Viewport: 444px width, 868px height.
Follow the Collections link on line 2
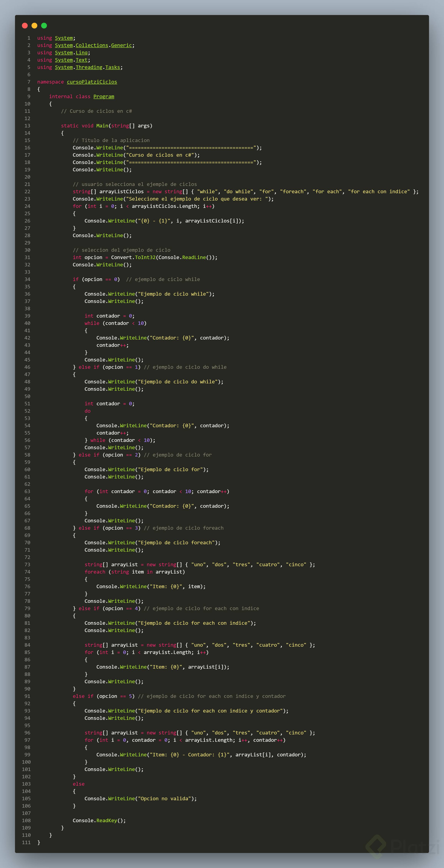tap(91, 45)
